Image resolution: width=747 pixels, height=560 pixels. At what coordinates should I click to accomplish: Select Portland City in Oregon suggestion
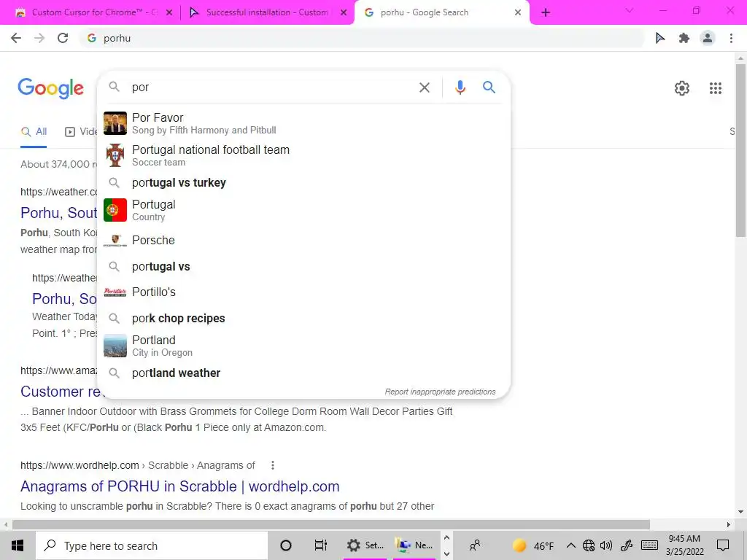303,346
